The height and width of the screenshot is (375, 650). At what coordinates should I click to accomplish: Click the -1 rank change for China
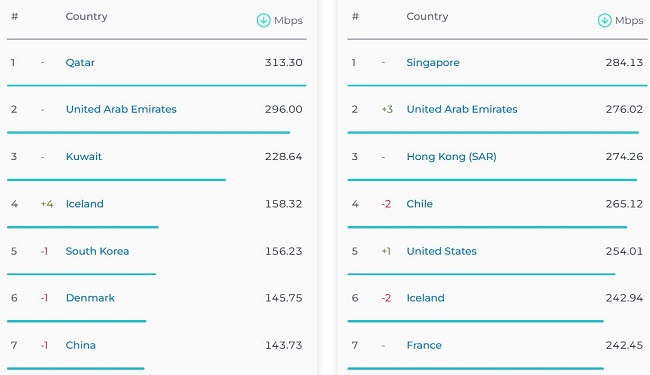[x=44, y=345]
